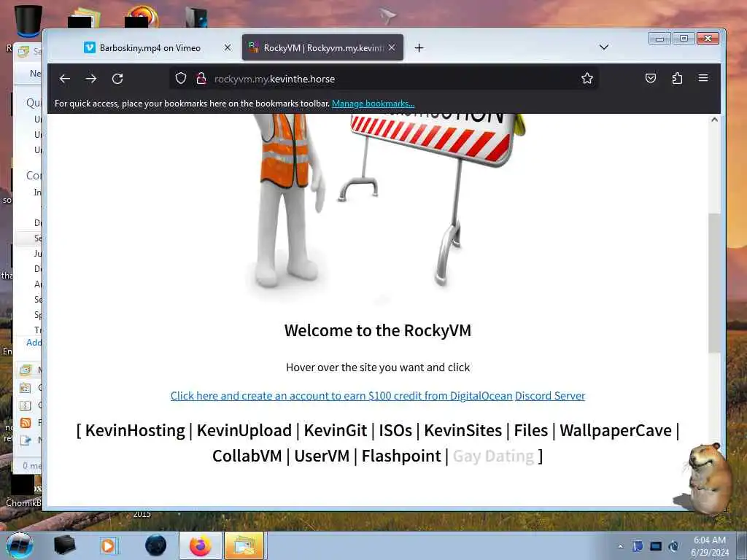Open the Files link
The image size is (747, 560).
530,430
